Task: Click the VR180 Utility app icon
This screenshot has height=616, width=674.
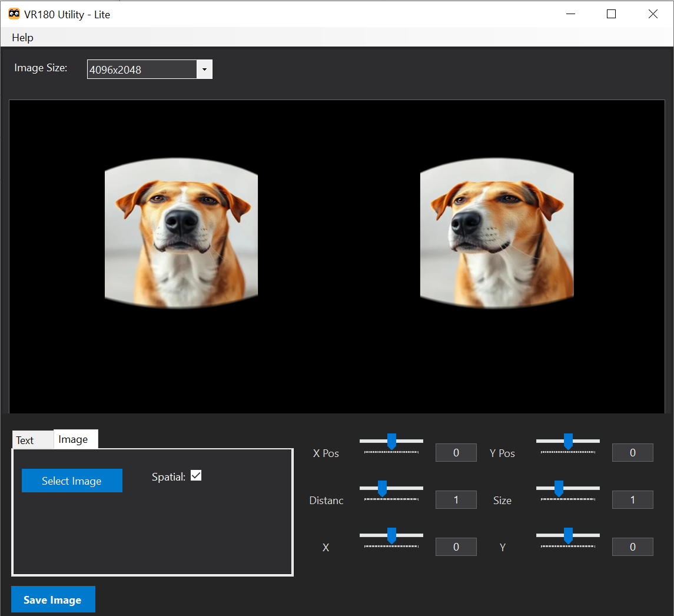Action: tap(14, 14)
